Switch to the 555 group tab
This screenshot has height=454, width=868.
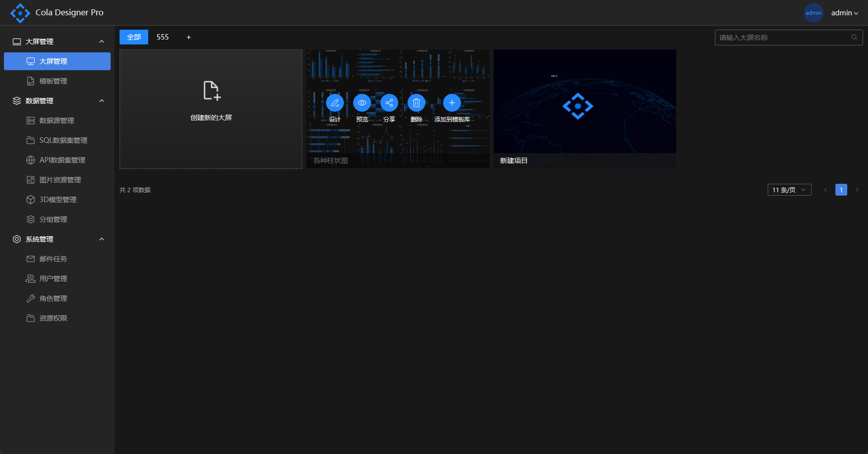coord(163,37)
